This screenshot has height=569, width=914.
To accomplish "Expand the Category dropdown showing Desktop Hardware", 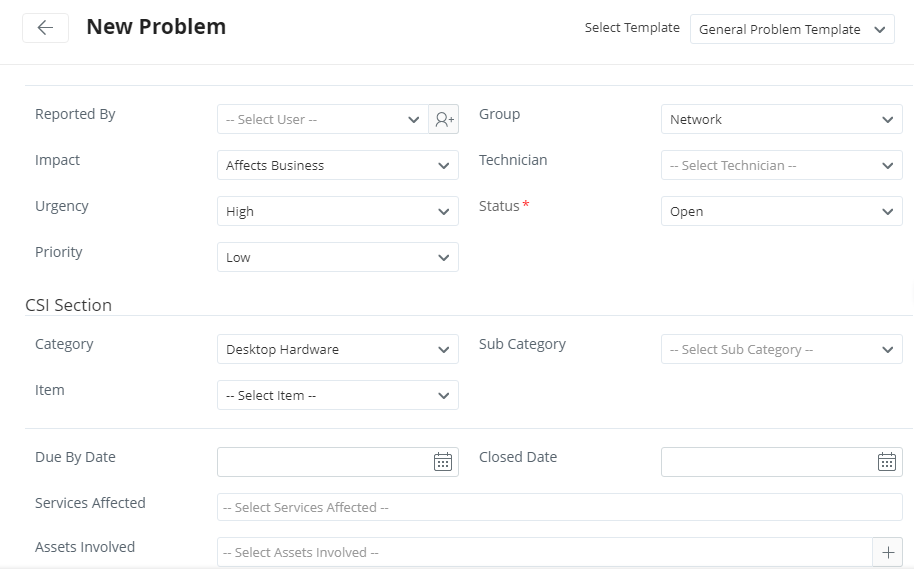I will [337, 350].
